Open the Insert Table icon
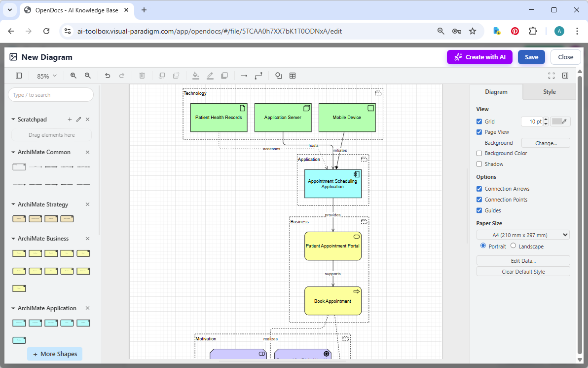This screenshot has height=368, width=588. pos(293,76)
